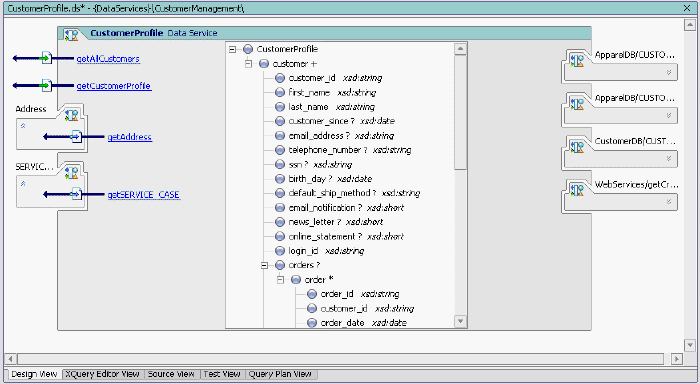The width and height of the screenshot is (700, 384).
Task: Click the last_name element icon
Action: (280, 107)
